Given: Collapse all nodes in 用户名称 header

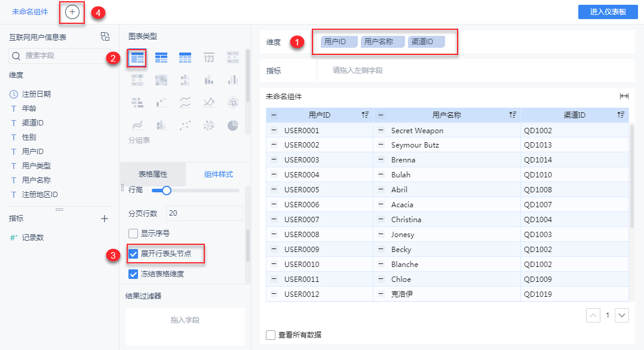Looking at the screenshot, I should (381, 115).
